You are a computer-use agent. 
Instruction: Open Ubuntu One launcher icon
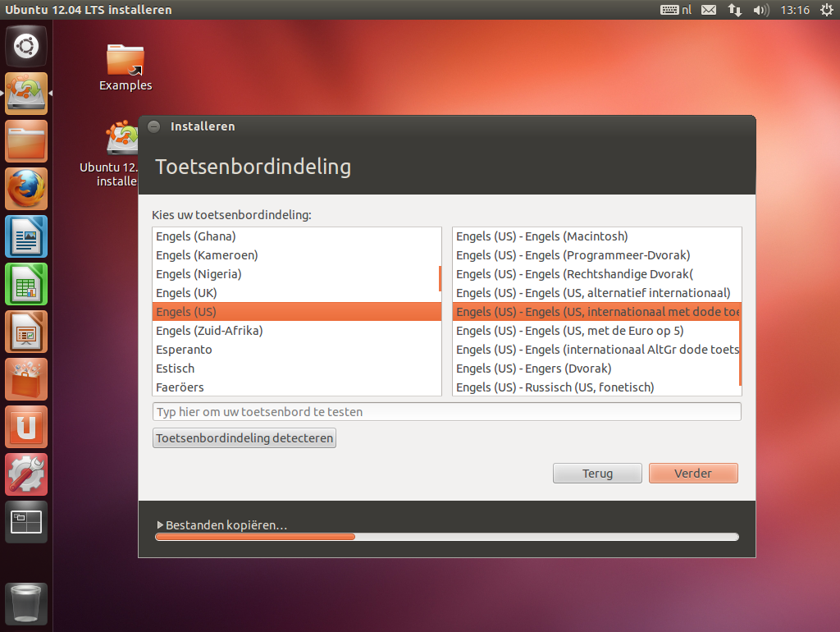pyautogui.click(x=26, y=428)
